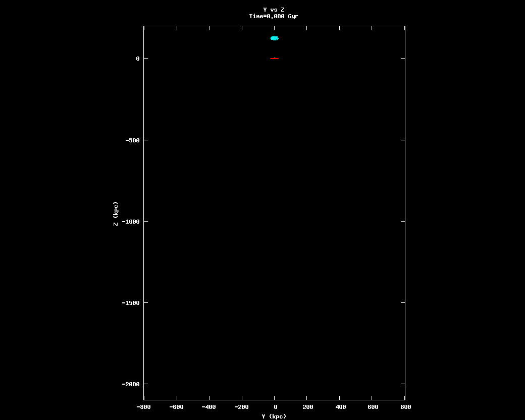Screen dimensions: 525x420
Task: Select the "Y vs Z" plot title
Action: pos(274,10)
